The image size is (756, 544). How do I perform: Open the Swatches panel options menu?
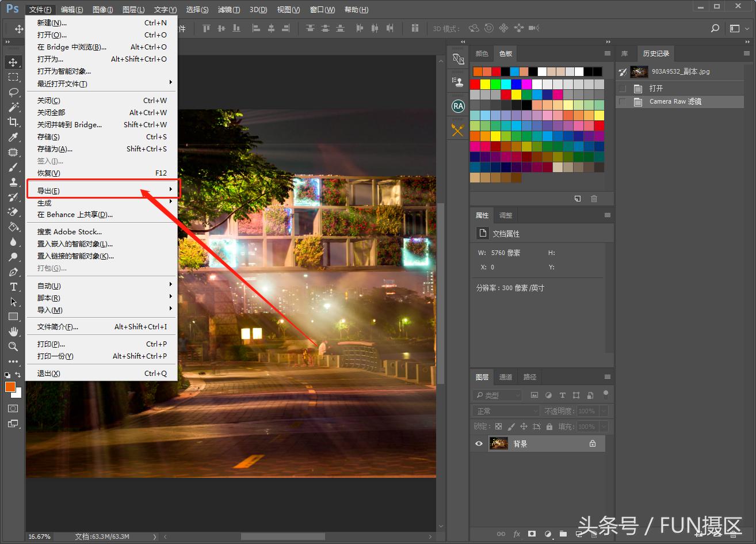pos(607,54)
